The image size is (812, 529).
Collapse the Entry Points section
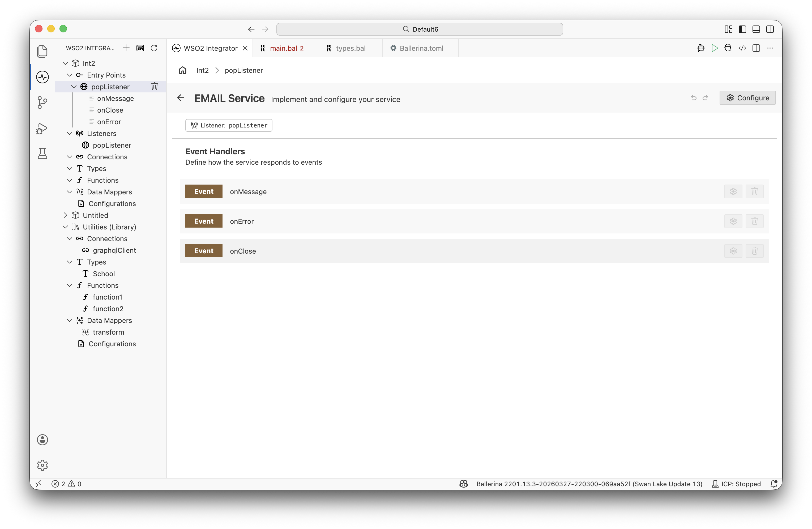pos(70,75)
